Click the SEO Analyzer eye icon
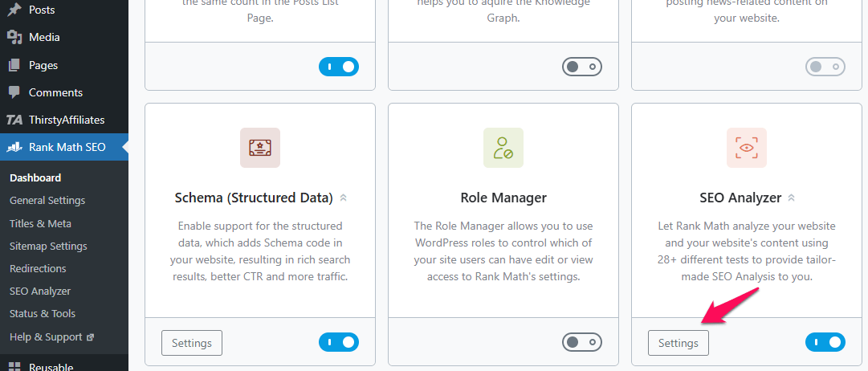Image resolution: width=868 pixels, height=371 pixels. point(747,147)
